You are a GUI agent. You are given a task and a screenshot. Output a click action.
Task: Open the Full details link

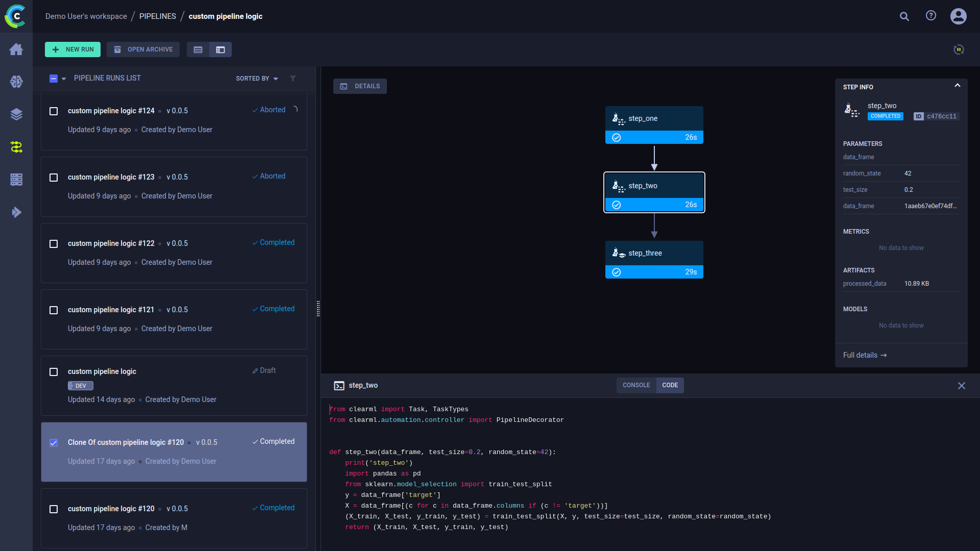tap(865, 355)
